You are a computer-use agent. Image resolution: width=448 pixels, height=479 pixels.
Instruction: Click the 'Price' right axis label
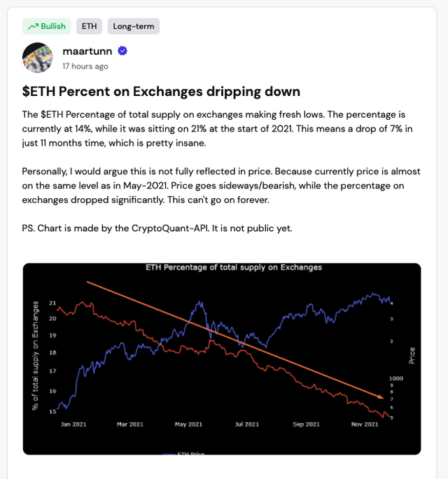click(x=412, y=355)
